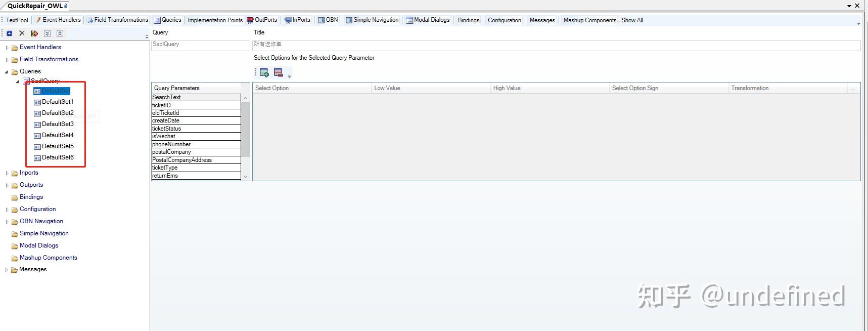The image size is (868, 331).
Task: Open the Messages tab
Action: (x=542, y=20)
